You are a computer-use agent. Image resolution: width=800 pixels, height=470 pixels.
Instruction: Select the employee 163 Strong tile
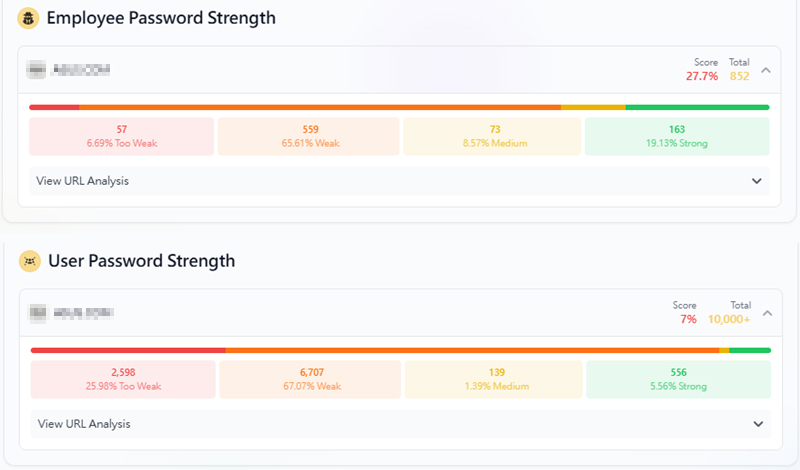(x=677, y=136)
